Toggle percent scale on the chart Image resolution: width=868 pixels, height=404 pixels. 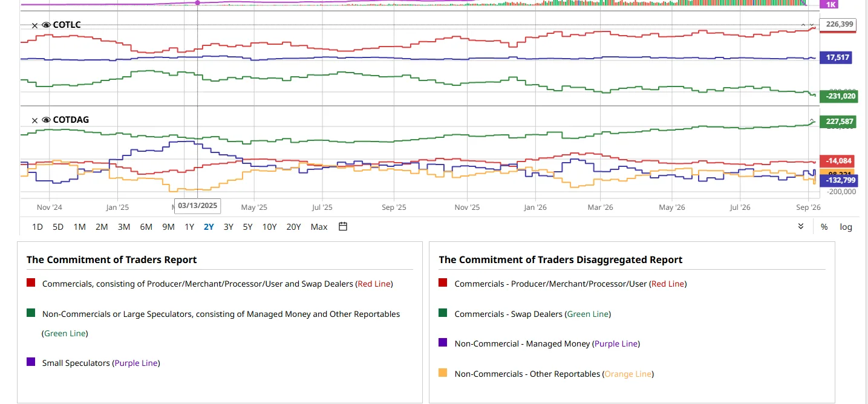pyautogui.click(x=824, y=227)
